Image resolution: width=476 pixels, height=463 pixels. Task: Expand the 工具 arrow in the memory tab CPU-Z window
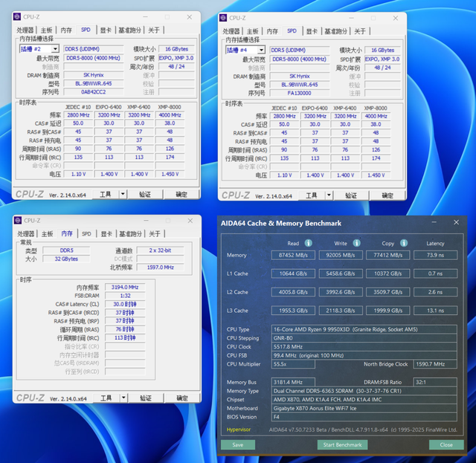123,398
